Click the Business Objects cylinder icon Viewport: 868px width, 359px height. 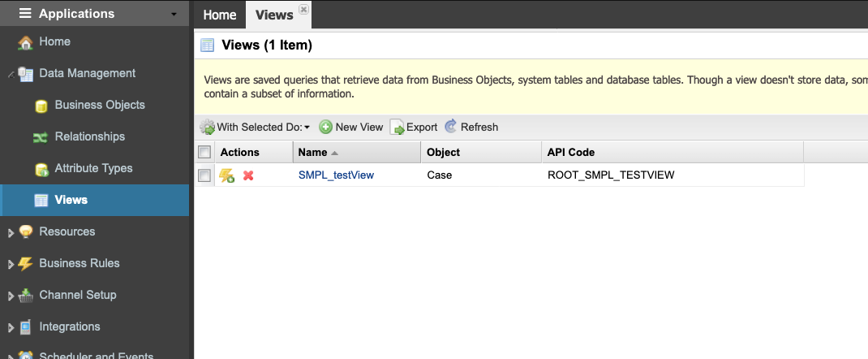pos(41,106)
